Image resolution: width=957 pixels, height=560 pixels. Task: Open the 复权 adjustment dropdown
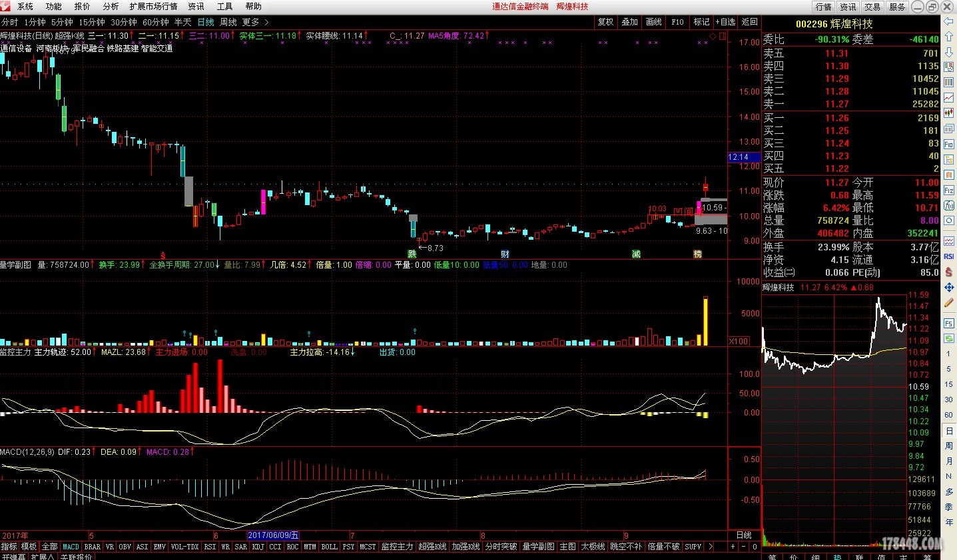pyautogui.click(x=605, y=22)
